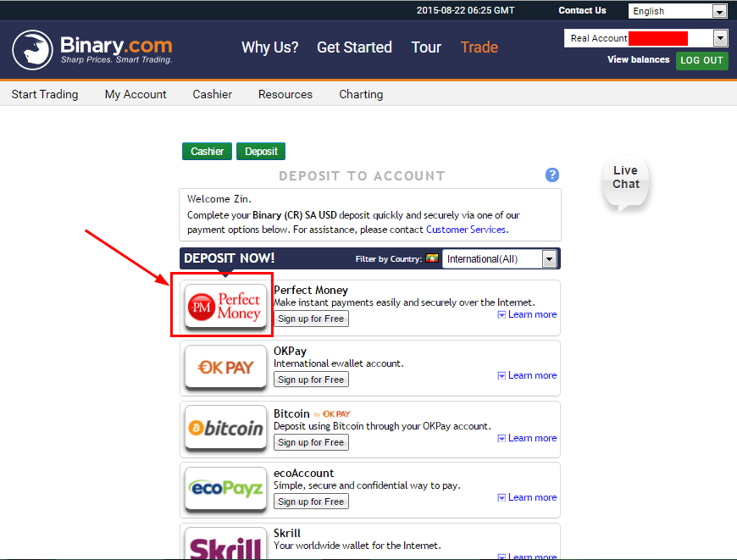Click the ecoAccount heading text

[303, 473]
